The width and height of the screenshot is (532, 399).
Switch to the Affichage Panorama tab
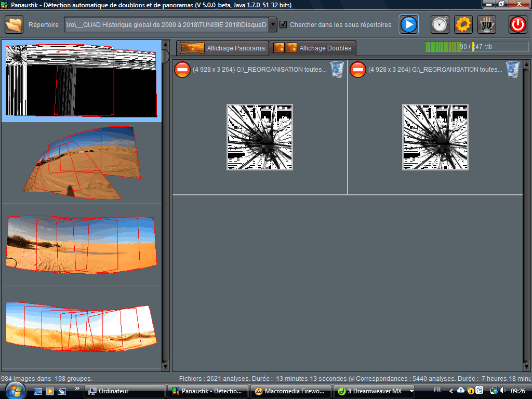(x=223, y=48)
